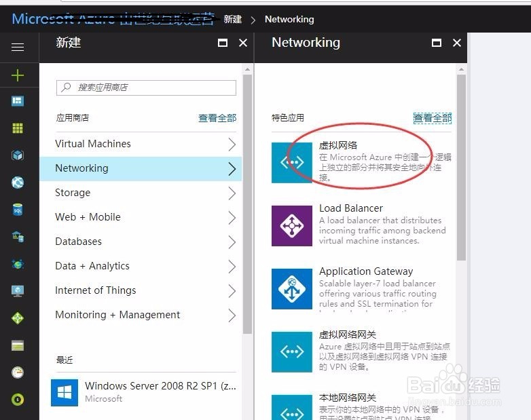Select Storage category
The width and height of the screenshot is (531, 420).
coord(141,193)
